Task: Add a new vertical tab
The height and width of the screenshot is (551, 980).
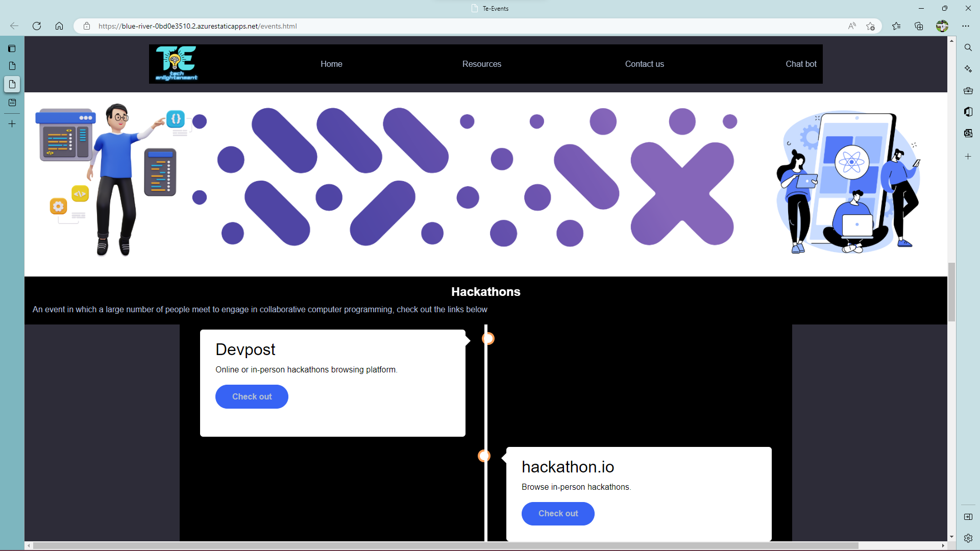Action: [12, 124]
